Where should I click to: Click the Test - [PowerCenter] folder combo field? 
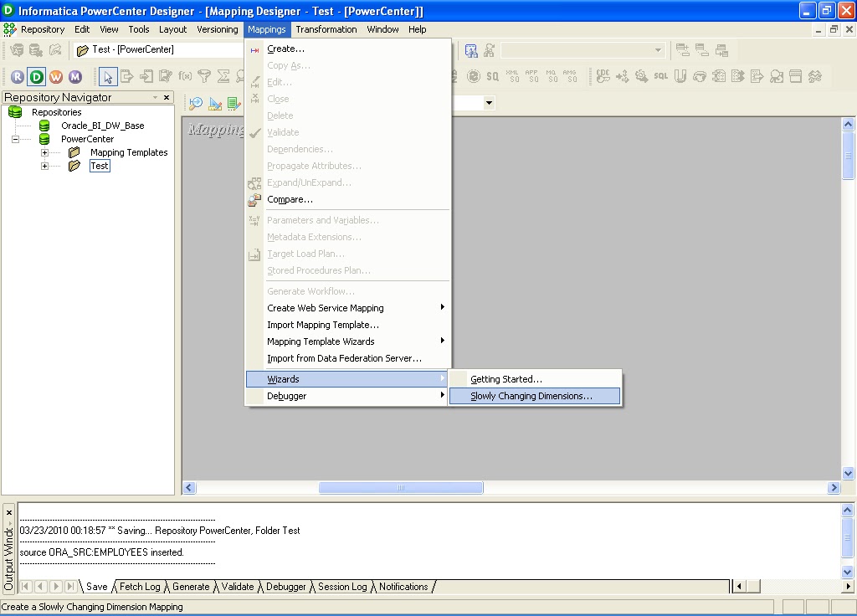click(158, 50)
